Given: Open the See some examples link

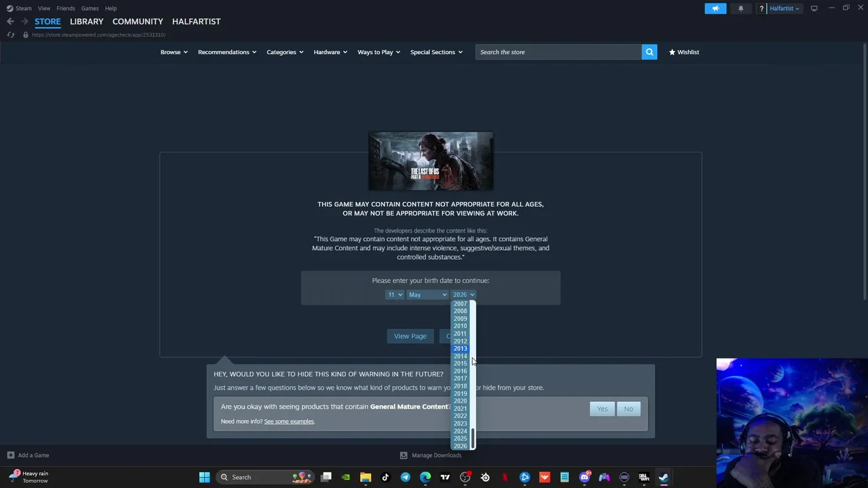Looking at the screenshot, I should pos(289,422).
